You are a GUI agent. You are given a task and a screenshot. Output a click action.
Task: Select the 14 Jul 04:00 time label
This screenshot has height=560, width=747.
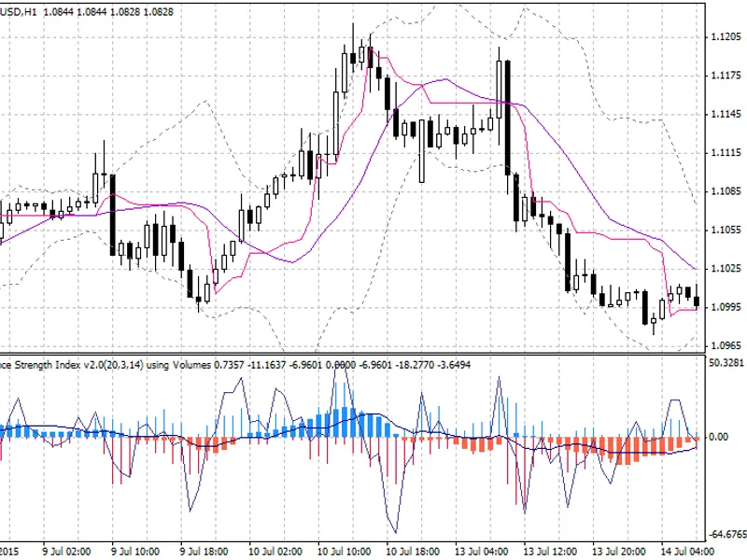(687, 552)
